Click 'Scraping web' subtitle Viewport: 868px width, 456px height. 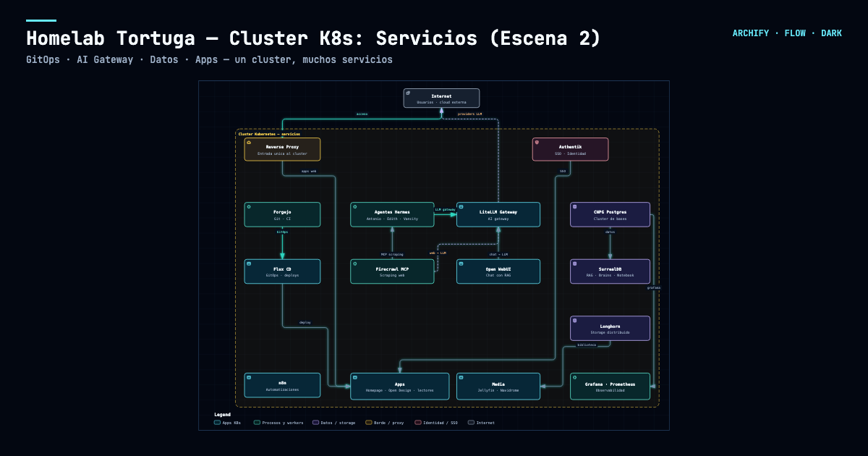click(x=392, y=275)
